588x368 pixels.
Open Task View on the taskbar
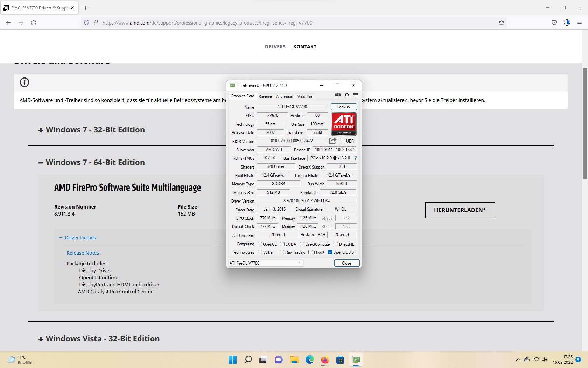[x=263, y=360]
